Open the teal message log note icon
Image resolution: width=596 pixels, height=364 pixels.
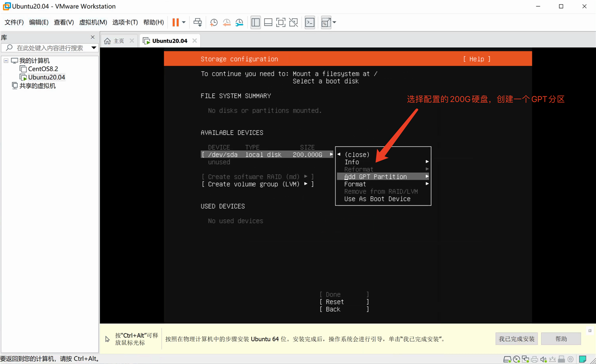pos(583,359)
